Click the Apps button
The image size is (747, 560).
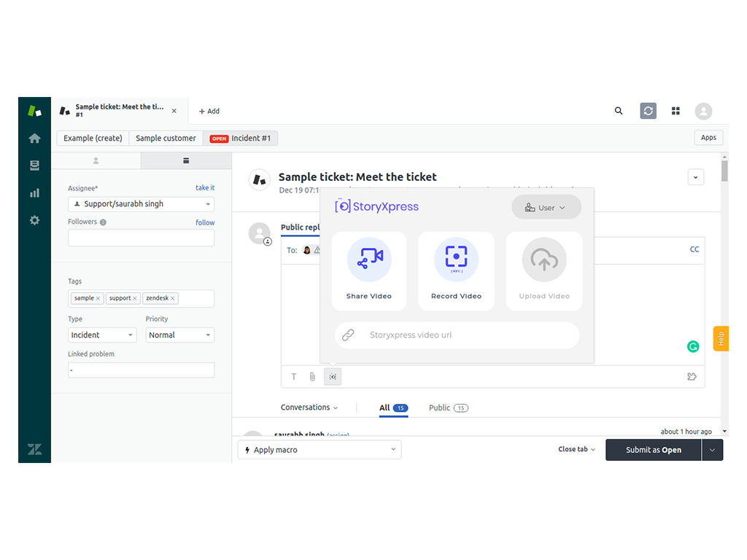point(708,138)
